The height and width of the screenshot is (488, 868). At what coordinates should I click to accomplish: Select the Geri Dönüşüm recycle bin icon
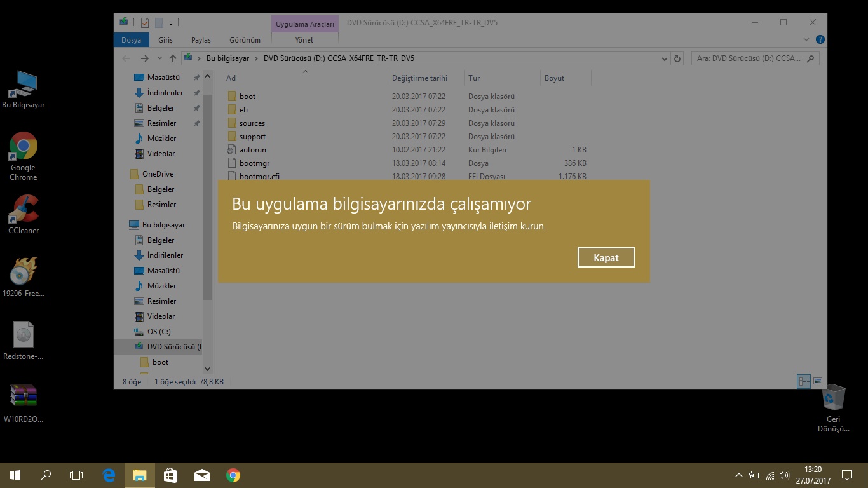(833, 409)
